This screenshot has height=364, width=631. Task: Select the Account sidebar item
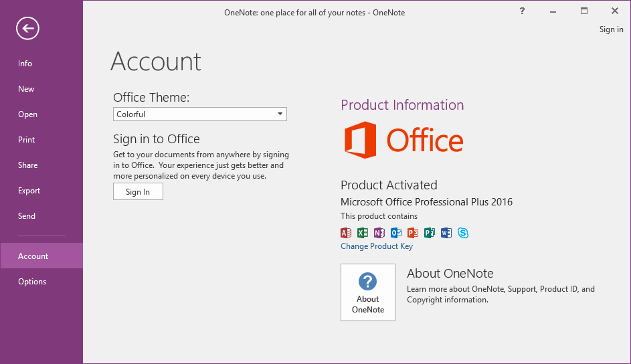tap(41, 256)
